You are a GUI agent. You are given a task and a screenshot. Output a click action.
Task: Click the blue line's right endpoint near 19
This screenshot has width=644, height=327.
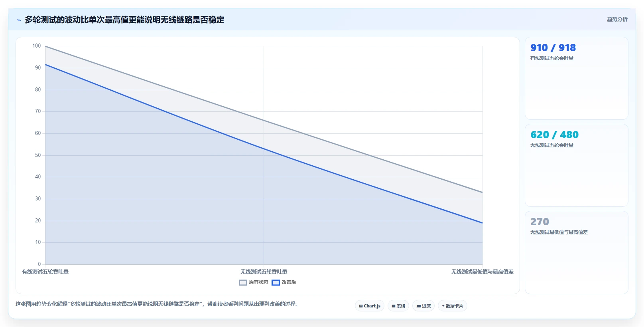click(x=483, y=223)
